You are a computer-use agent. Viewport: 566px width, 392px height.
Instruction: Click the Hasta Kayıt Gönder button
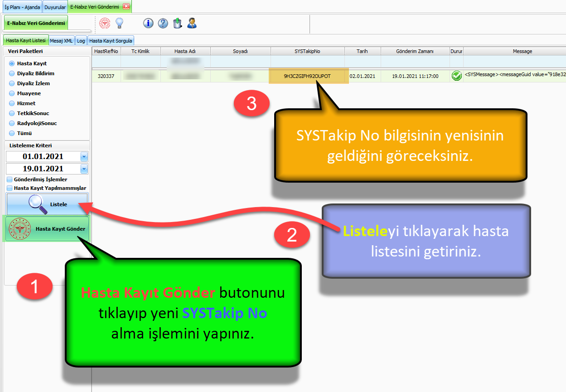[x=47, y=229]
